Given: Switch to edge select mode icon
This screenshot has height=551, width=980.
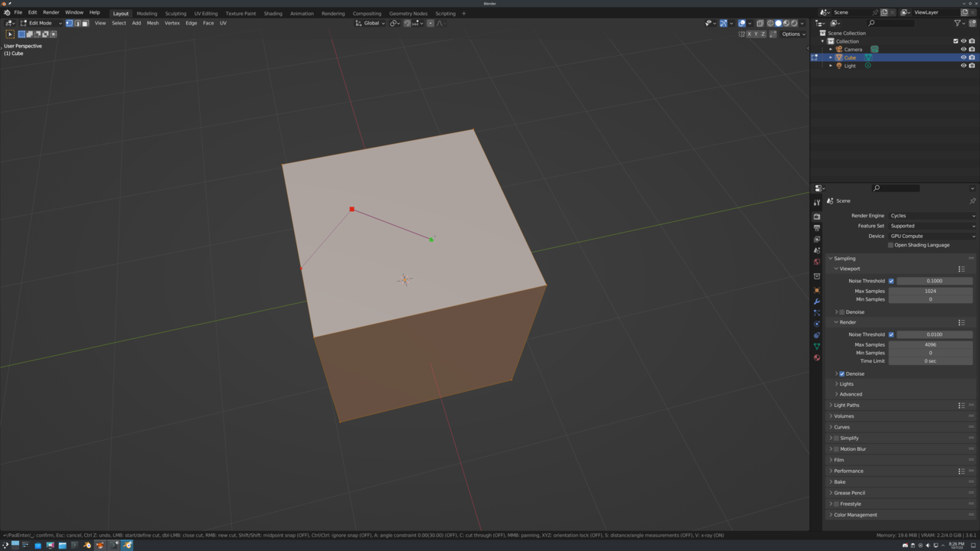Looking at the screenshot, I should tap(77, 23).
